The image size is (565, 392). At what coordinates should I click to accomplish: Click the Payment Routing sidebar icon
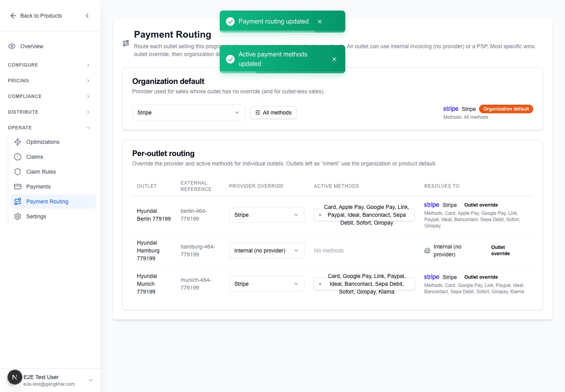18,201
